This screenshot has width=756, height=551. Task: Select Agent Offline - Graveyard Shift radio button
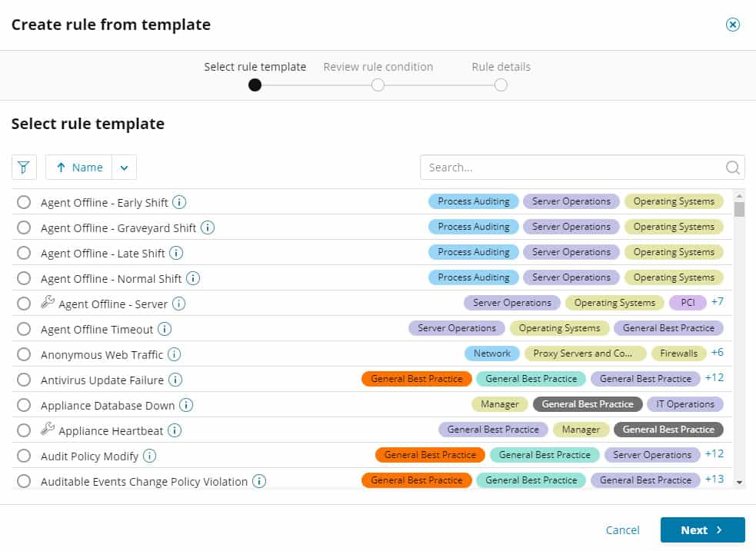click(24, 227)
